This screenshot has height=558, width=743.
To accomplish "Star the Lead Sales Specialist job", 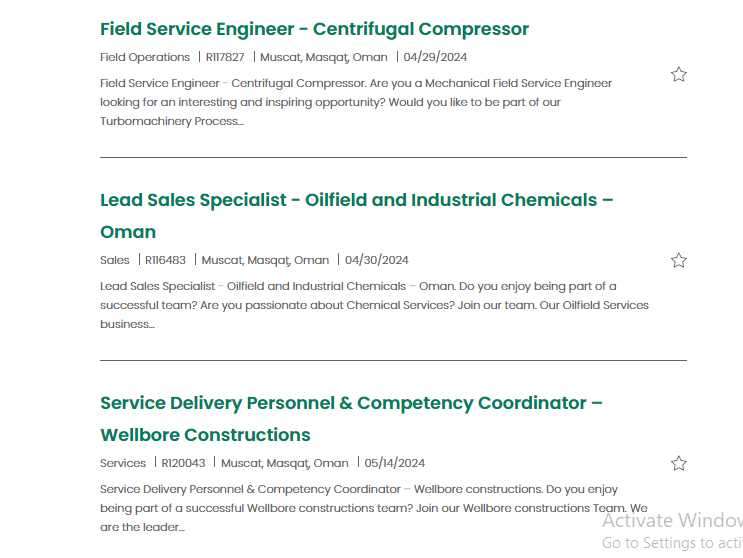I will tap(679, 260).
